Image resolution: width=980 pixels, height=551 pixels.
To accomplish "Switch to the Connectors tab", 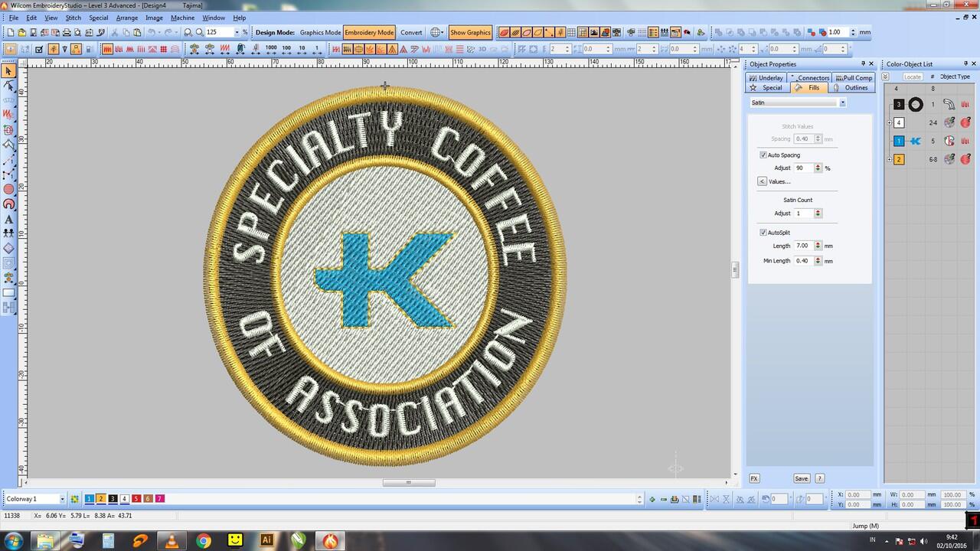I will pyautogui.click(x=810, y=78).
